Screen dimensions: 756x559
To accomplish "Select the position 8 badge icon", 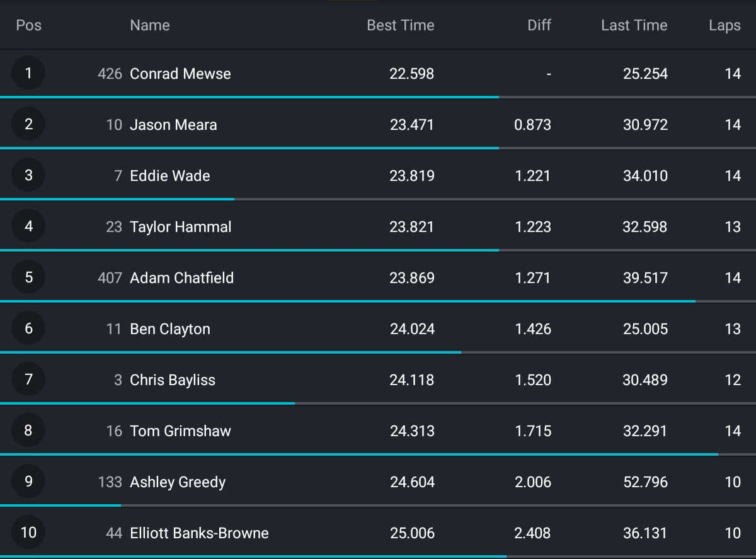I will [28, 430].
